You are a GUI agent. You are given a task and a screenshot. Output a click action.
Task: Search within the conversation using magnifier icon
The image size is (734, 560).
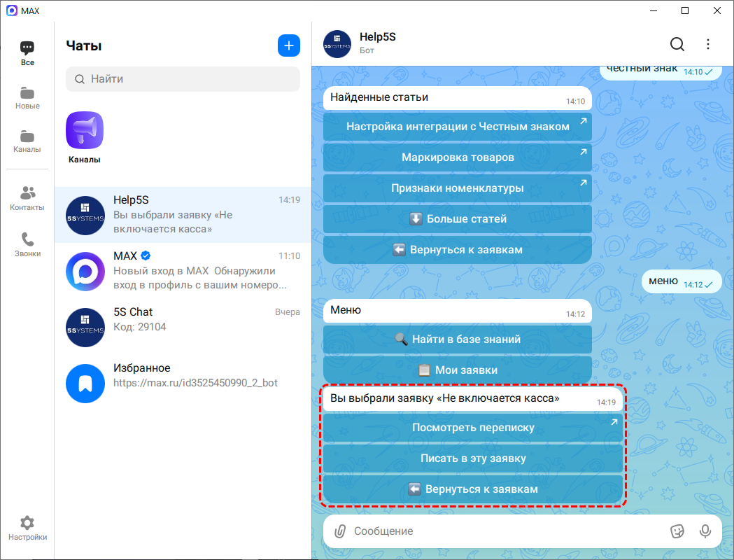pos(677,44)
